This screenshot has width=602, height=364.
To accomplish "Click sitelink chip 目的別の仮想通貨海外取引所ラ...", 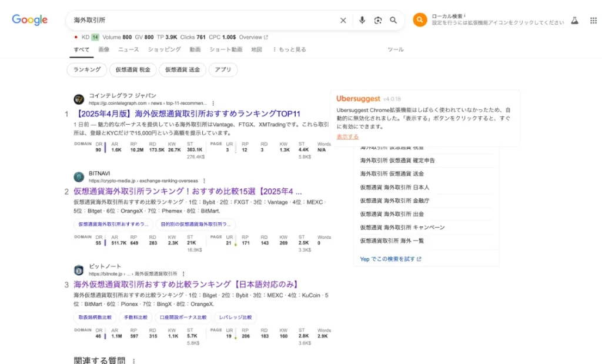I will point(196,224).
